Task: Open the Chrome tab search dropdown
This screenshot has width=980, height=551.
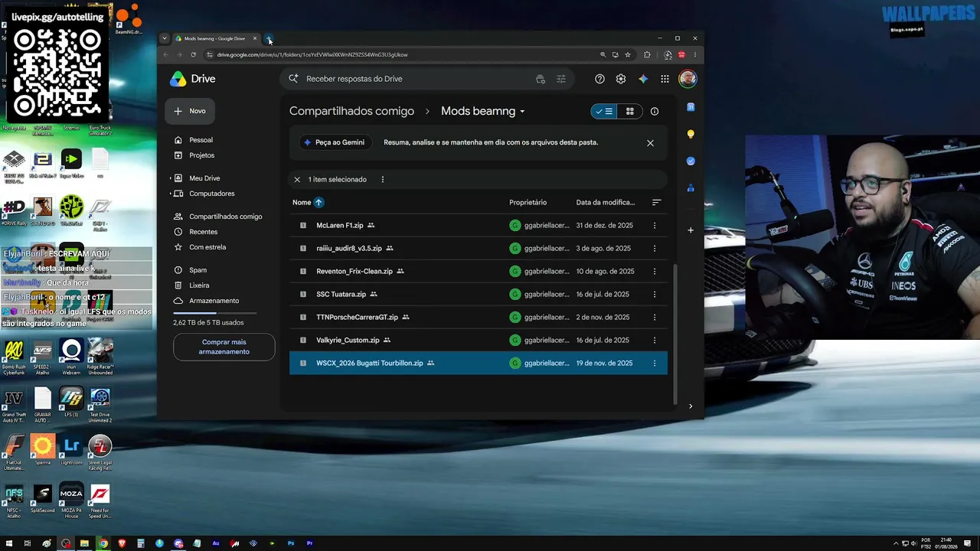Action: [164, 38]
